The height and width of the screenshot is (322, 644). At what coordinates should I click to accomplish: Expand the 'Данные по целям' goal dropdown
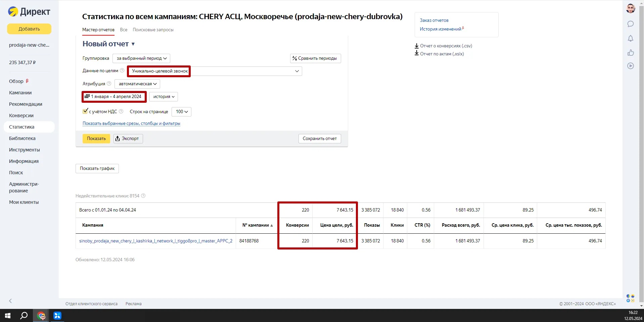click(296, 71)
